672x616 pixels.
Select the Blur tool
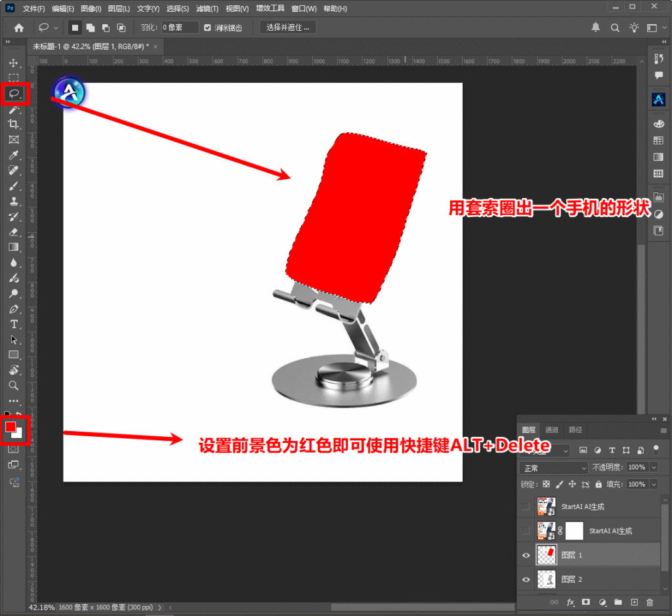(14, 262)
